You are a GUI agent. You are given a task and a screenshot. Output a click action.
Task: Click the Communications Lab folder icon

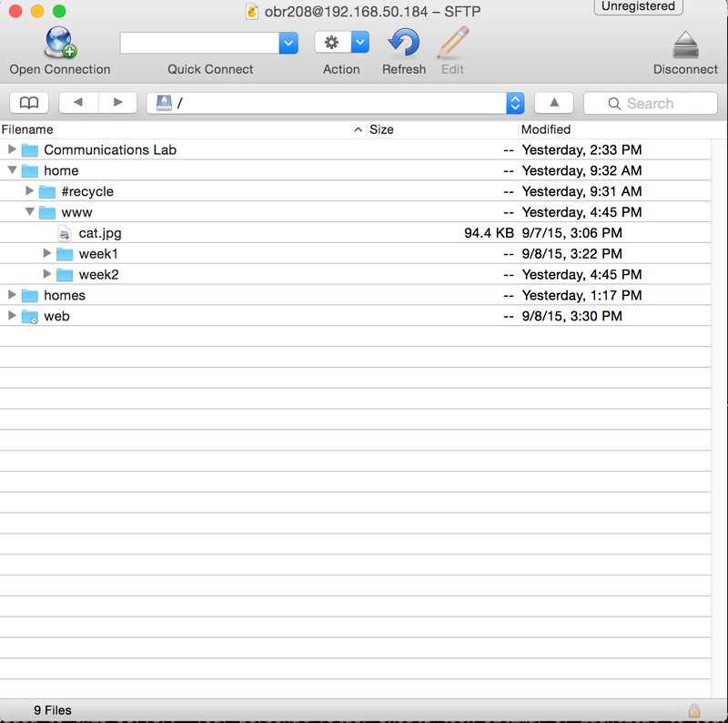click(30, 150)
